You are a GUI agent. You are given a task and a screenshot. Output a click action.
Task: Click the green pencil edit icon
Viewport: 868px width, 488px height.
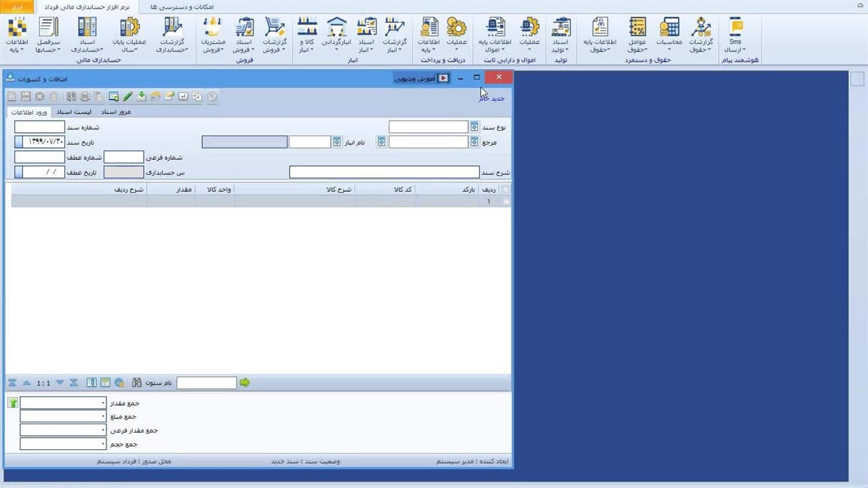coord(127,97)
